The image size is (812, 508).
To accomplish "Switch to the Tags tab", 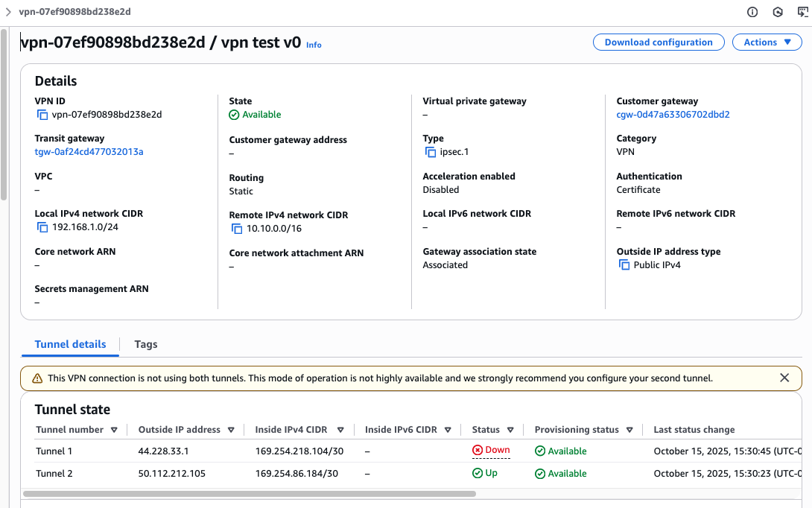I will click(x=146, y=344).
